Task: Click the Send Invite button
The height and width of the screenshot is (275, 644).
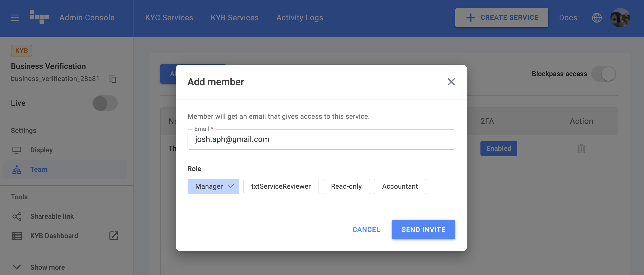Action: click(x=423, y=229)
